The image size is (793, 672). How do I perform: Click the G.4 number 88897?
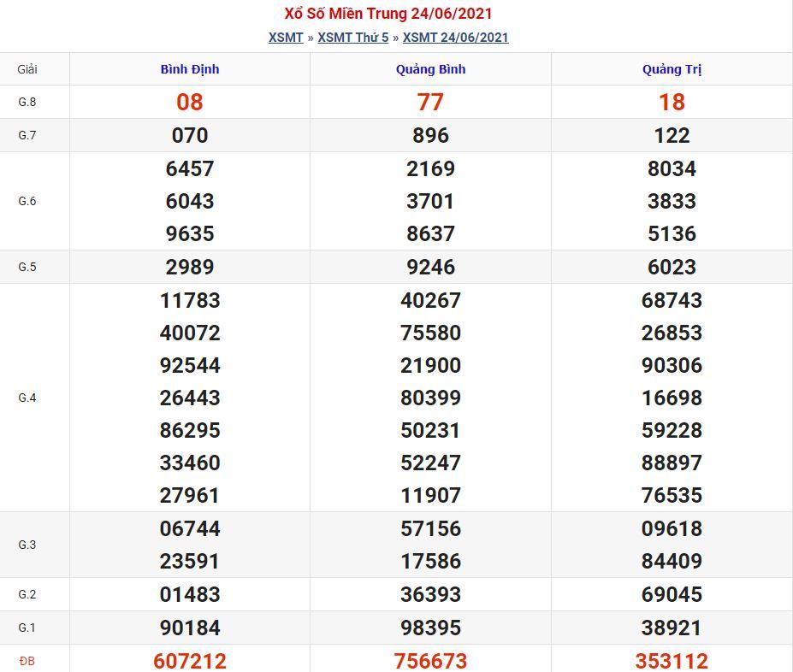point(672,463)
